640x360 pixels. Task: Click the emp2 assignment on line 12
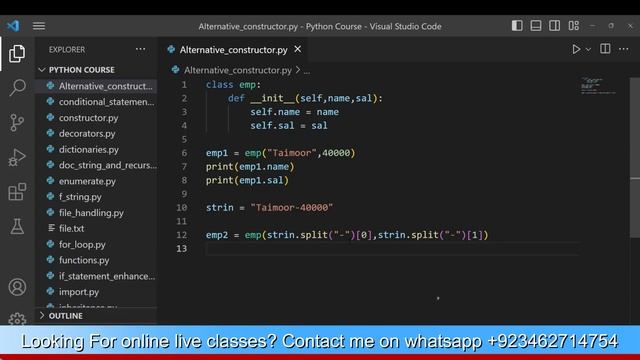(x=347, y=235)
